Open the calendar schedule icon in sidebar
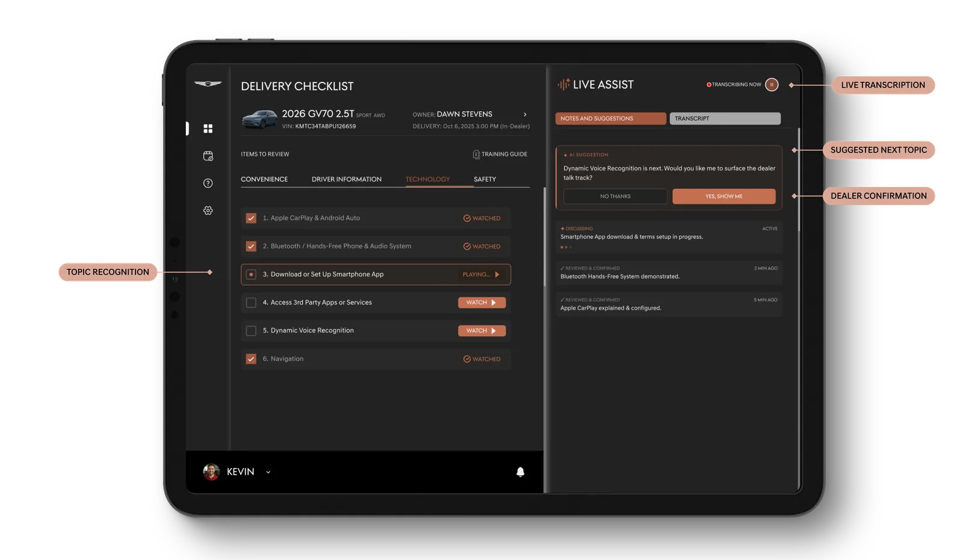Viewport: 963px width, 560px height. pos(208,156)
